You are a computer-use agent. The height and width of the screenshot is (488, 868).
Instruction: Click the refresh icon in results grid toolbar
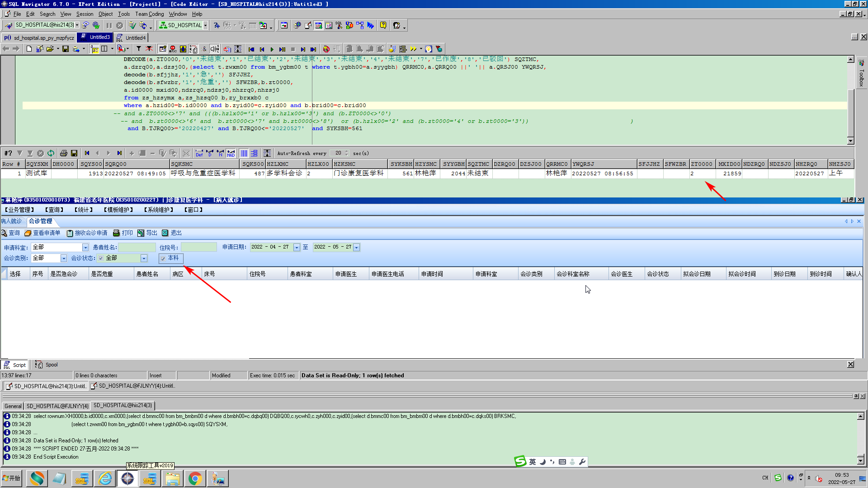51,153
